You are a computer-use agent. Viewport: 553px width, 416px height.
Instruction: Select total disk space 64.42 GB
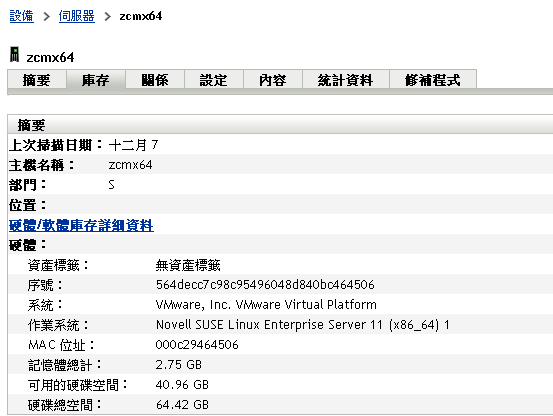(182, 405)
